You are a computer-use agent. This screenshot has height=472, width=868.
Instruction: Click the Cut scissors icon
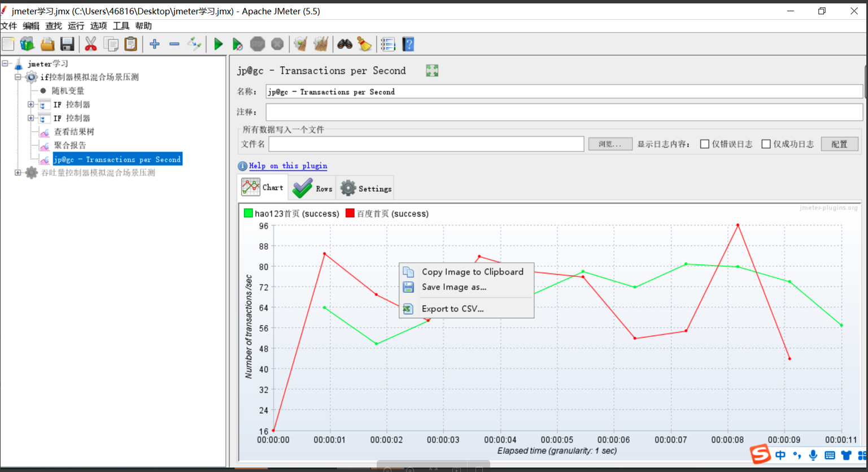90,44
